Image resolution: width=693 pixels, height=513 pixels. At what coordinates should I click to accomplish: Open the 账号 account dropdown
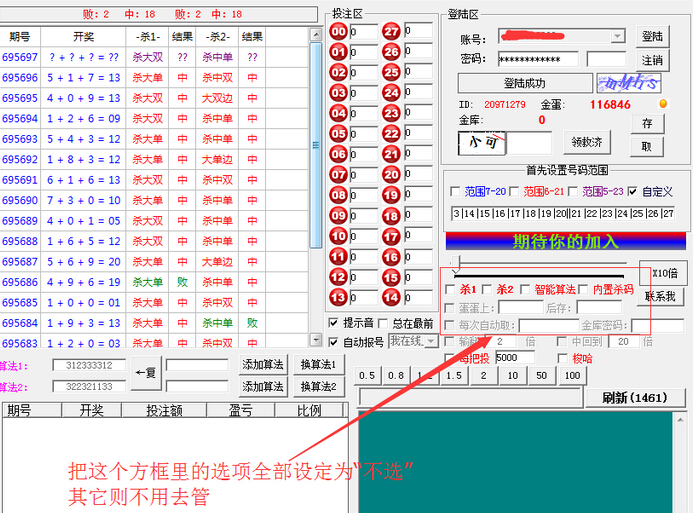(x=617, y=36)
